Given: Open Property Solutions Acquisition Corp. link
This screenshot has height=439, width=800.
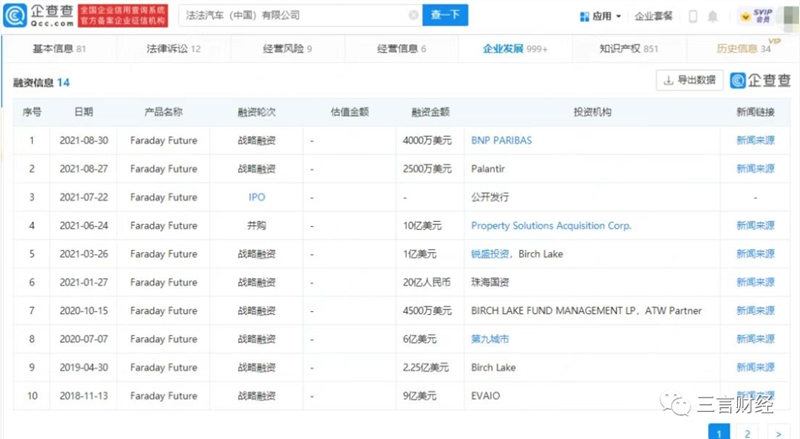Looking at the screenshot, I should (x=551, y=226).
